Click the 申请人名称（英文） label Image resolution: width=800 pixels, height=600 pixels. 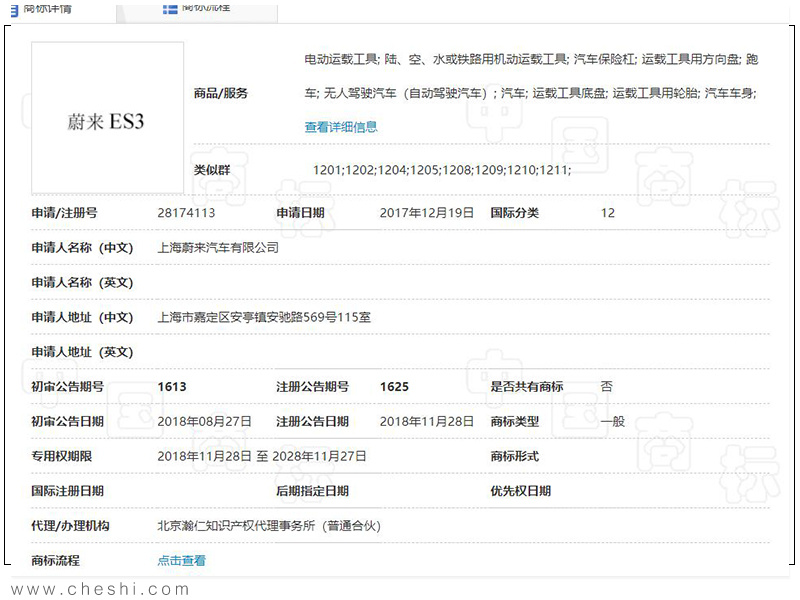click(82, 283)
